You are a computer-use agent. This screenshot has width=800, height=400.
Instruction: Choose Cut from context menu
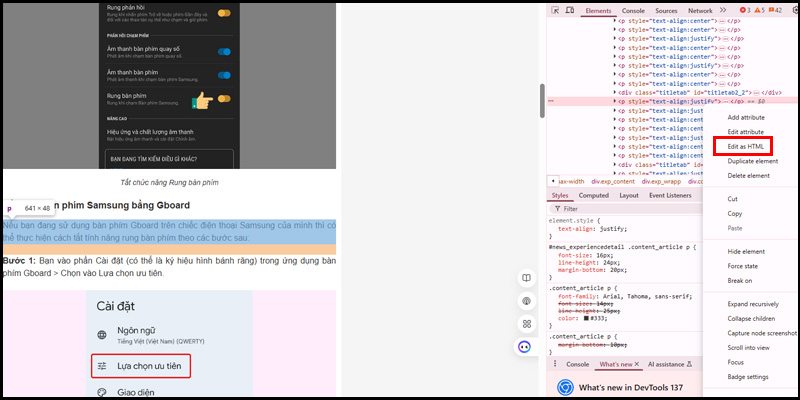pos(732,199)
